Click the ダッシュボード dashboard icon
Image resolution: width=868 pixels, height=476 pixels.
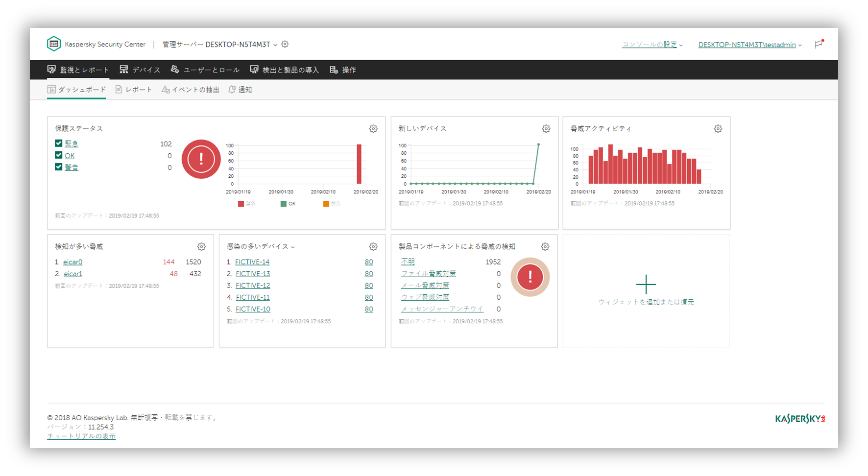click(51, 90)
